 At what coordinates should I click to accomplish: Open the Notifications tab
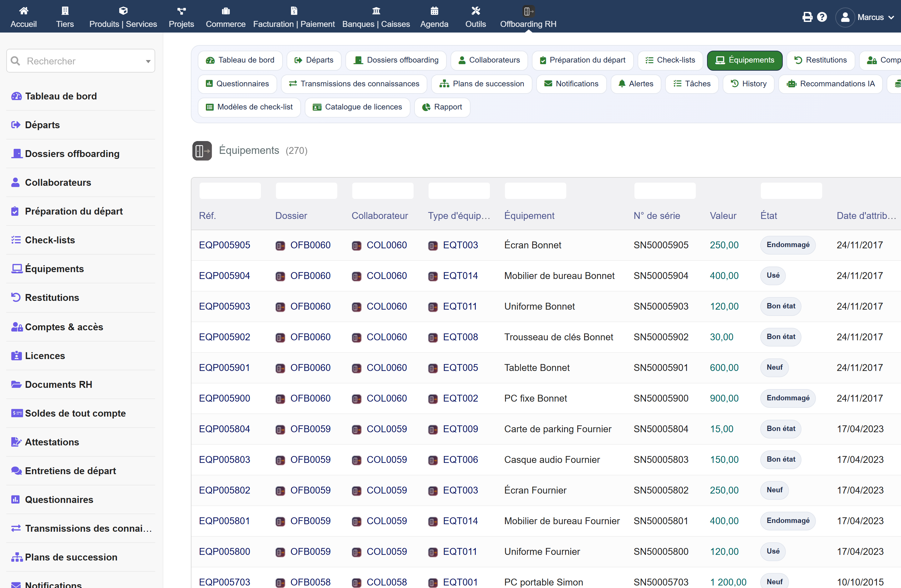click(x=571, y=84)
